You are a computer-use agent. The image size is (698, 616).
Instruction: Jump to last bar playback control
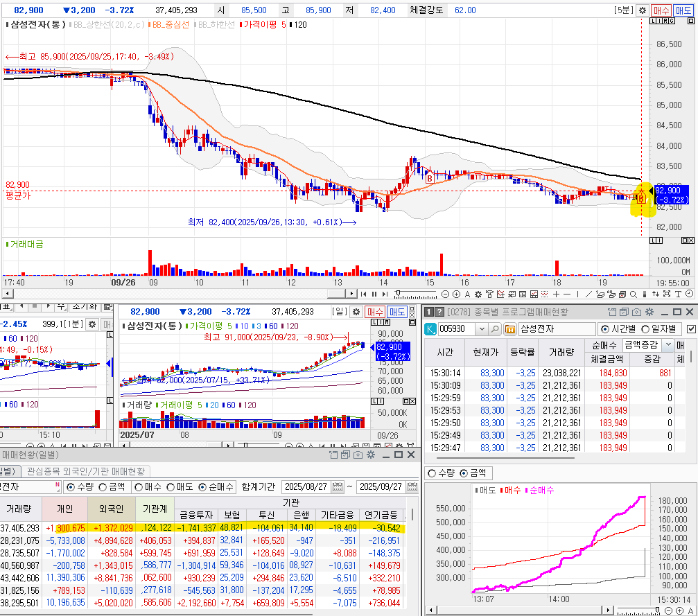coord(385,294)
